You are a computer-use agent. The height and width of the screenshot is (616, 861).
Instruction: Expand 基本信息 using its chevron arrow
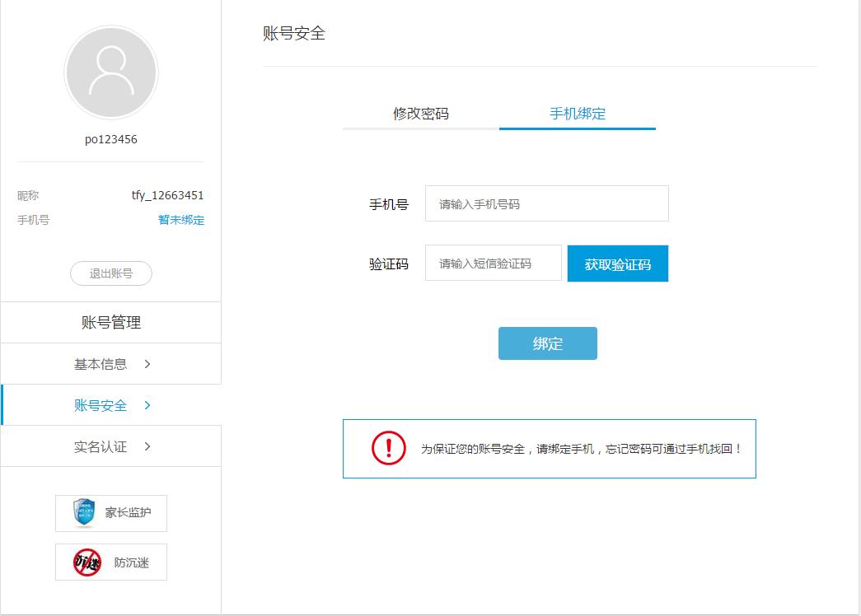[147, 364]
